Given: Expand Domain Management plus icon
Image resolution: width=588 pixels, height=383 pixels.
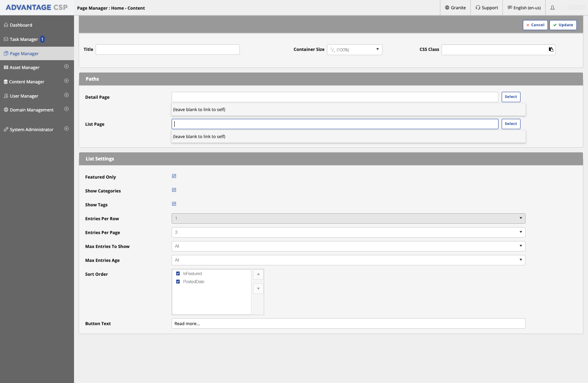Looking at the screenshot, I should 66,109.
